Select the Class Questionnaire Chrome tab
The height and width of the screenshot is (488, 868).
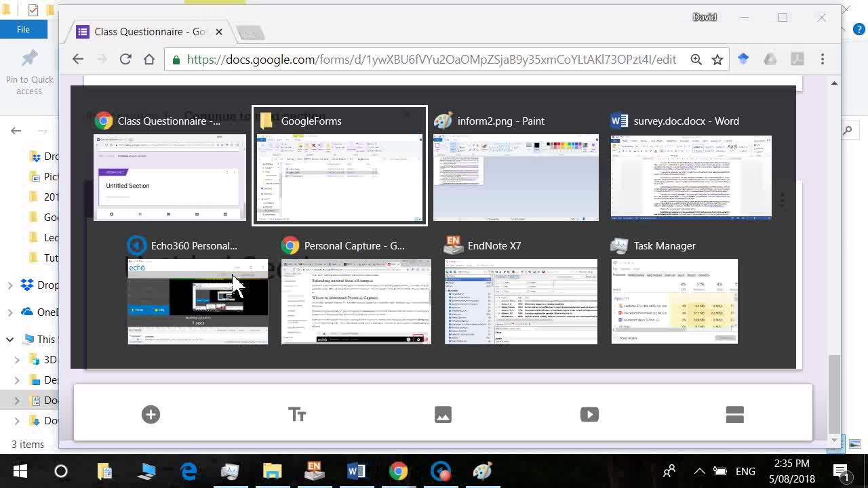click(x=149, y=32)
